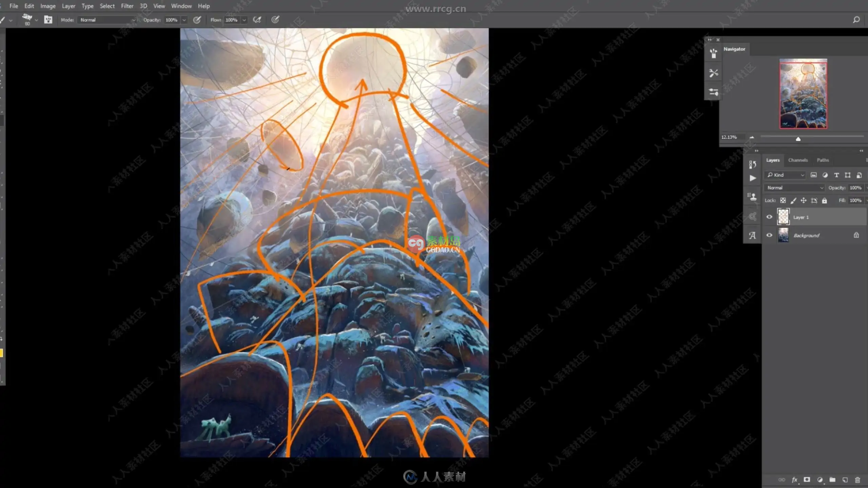The width and height of the screenshot is (868, 488).
Task: Select the Layer 1 thumbnail
Action: pos(783,217)
